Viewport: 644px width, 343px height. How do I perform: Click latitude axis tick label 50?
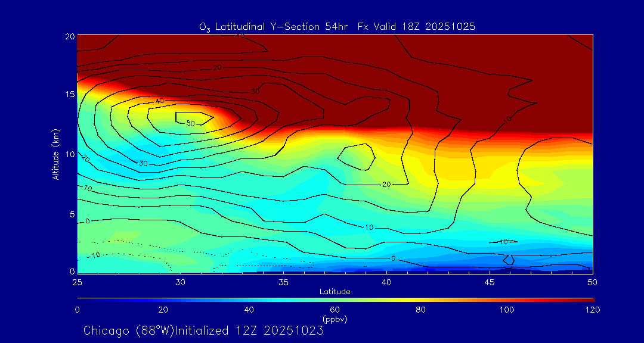(x=592, y=282)
